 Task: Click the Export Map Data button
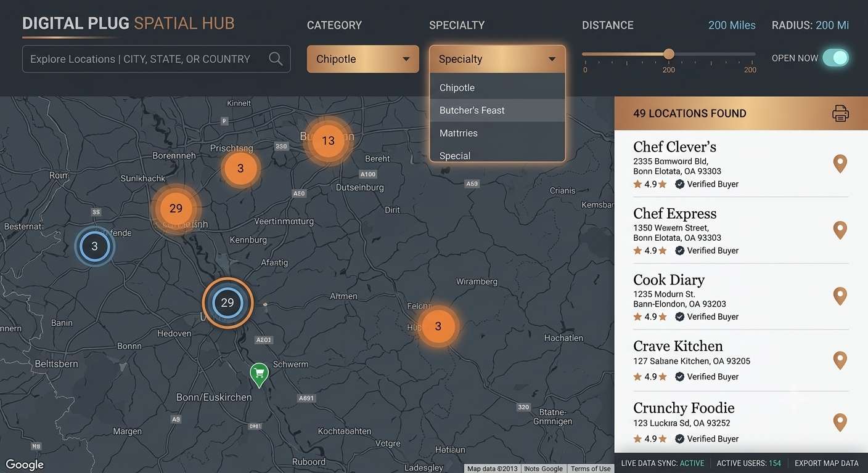826,463
